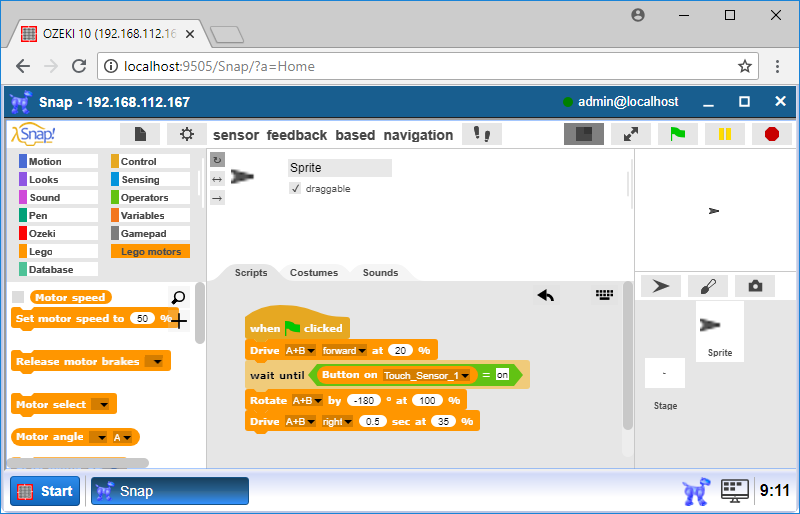Toggle single stepping footprints icon

pos(482,134)
